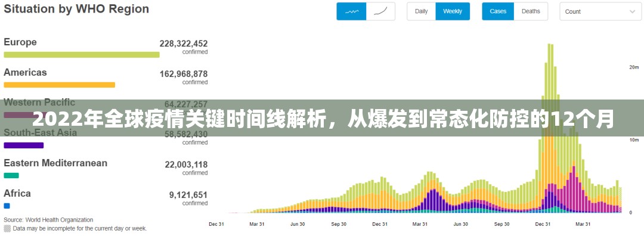
Task: Click the 162,968,878 confirmed count
Action: [184, 74]
